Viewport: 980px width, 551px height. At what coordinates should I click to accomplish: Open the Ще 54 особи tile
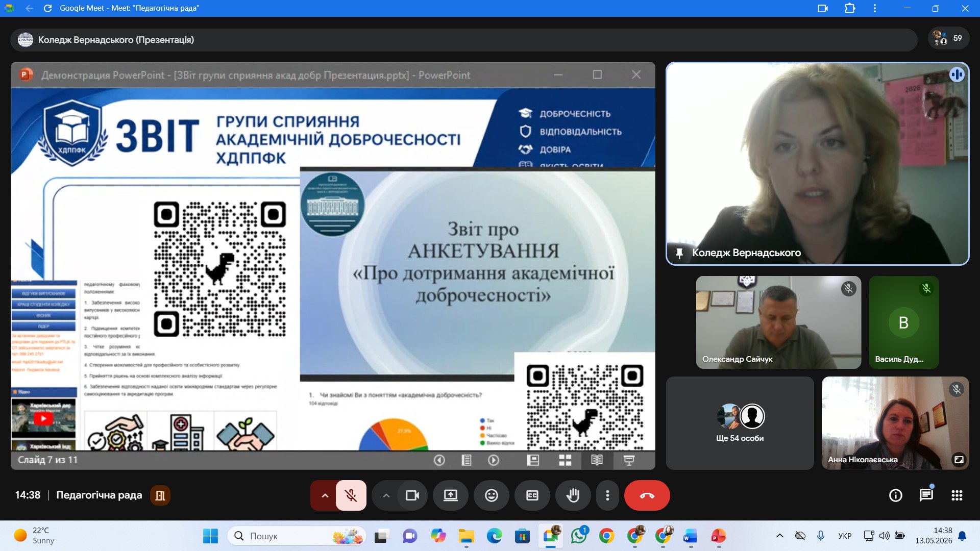[x=740, y=423]
